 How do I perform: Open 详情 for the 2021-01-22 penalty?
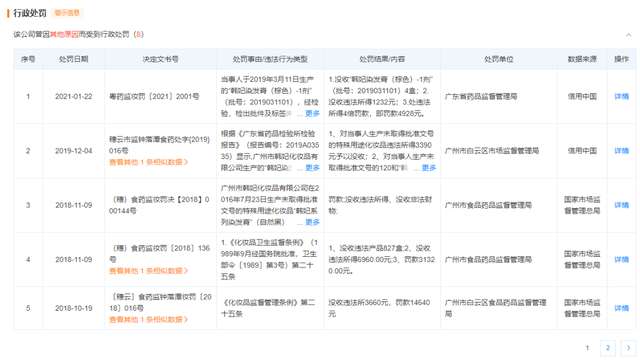621,96
